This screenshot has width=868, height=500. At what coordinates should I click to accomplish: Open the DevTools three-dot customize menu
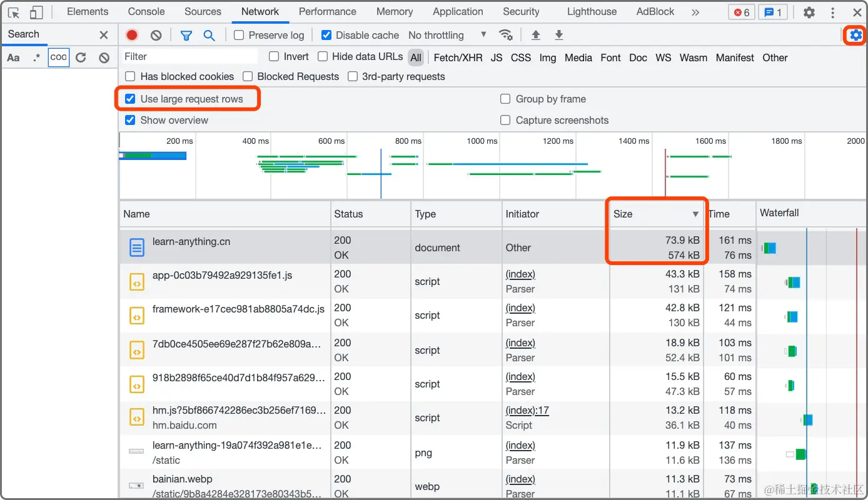832,12
